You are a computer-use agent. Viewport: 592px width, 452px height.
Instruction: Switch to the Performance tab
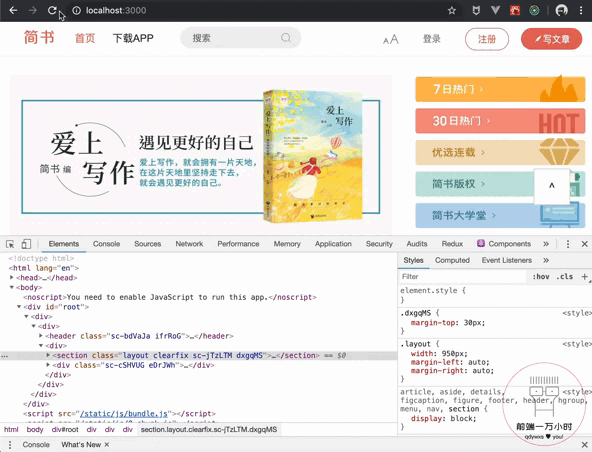(238, 244)
